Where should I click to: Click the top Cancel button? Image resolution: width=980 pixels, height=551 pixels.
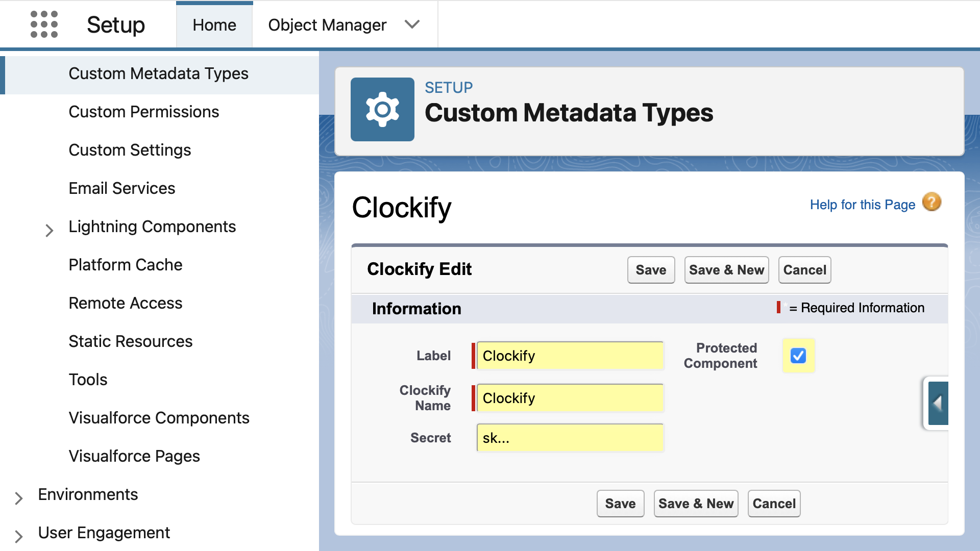[804, 270]
